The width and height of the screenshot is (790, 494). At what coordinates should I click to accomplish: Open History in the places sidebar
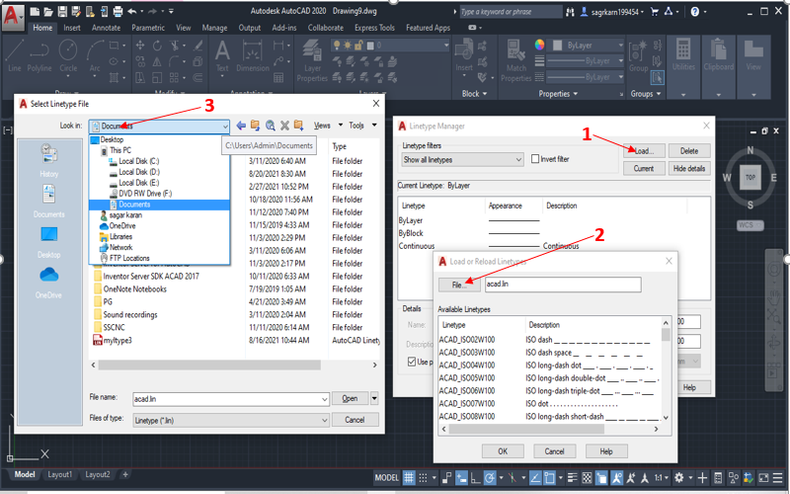tap(49, 160)
